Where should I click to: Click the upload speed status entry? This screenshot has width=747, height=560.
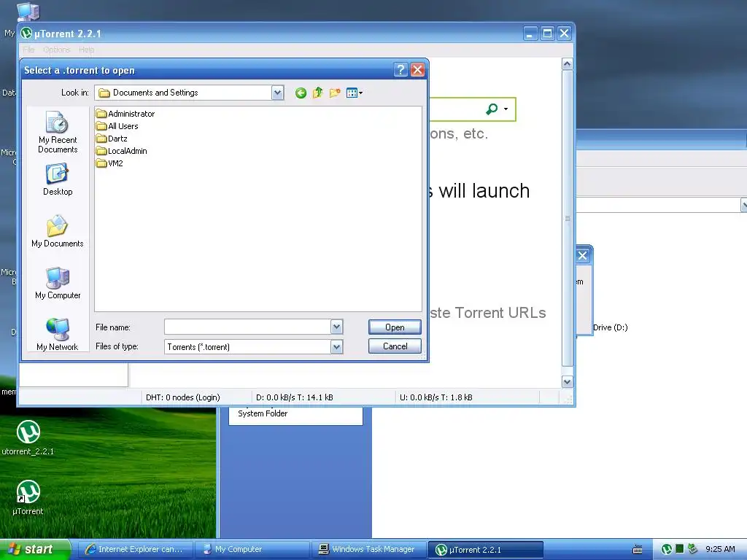[436, 397]
